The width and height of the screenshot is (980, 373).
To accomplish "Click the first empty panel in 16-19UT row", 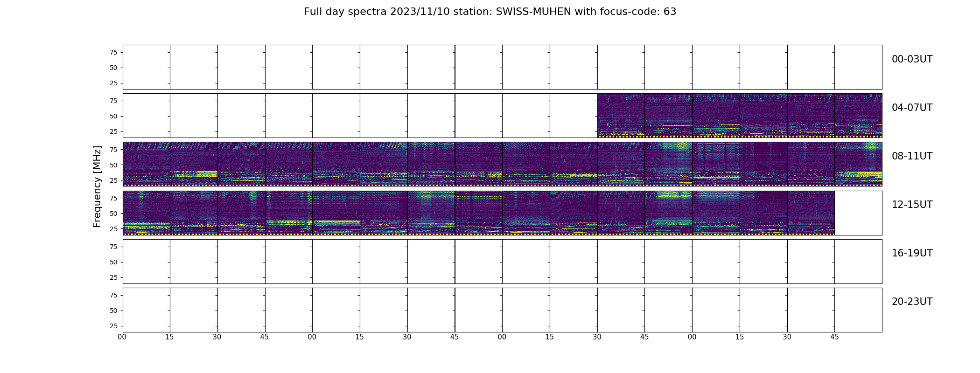I will (x=147, y=261).
